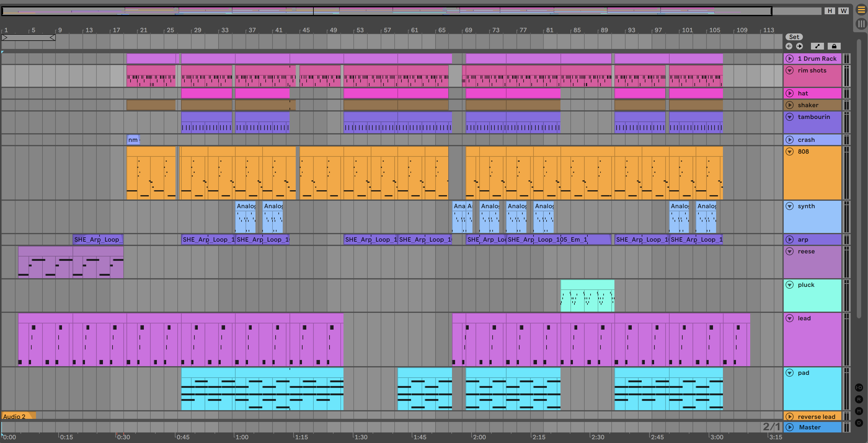Switch to Session view with the vertical-bars icon
The image size is (868, 443).
[x=861, y=24]
